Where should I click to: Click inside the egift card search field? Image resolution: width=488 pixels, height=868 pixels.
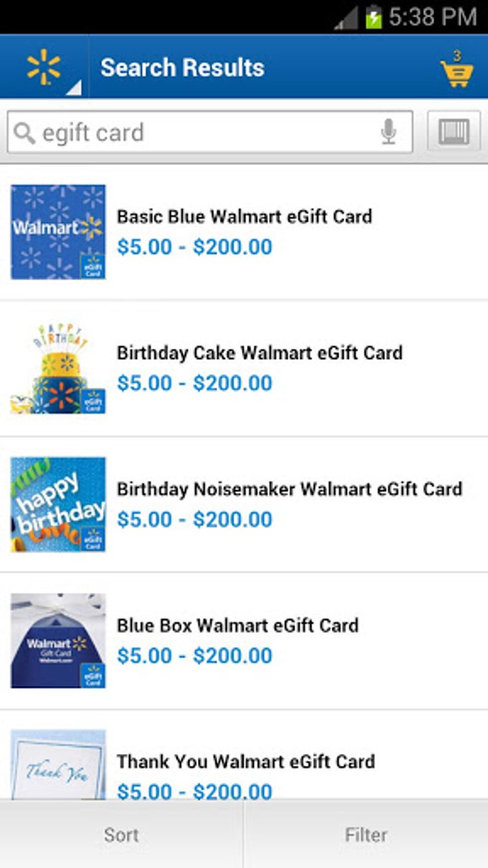tap(201, 133)
